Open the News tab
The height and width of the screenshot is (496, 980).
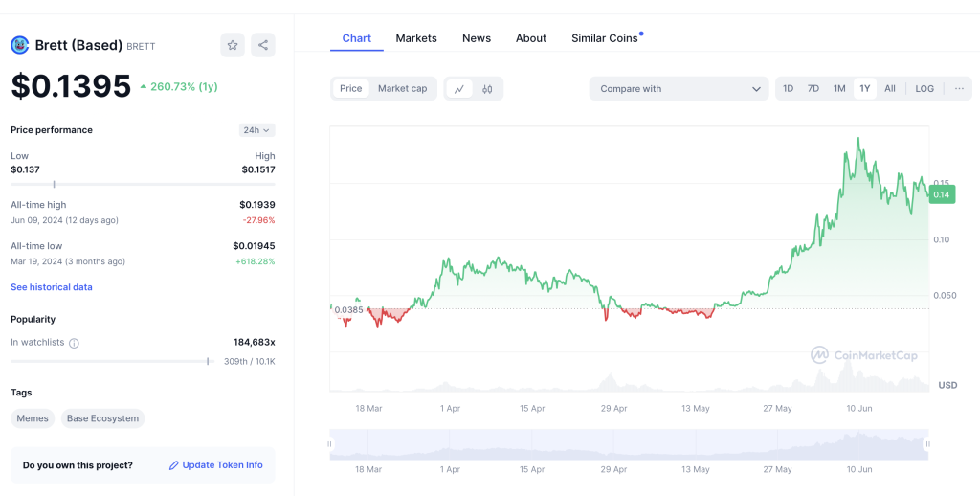(477, 38)
